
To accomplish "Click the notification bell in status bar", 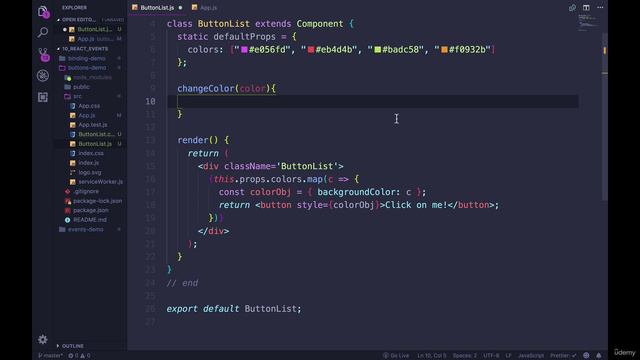I will coord(598,356).
